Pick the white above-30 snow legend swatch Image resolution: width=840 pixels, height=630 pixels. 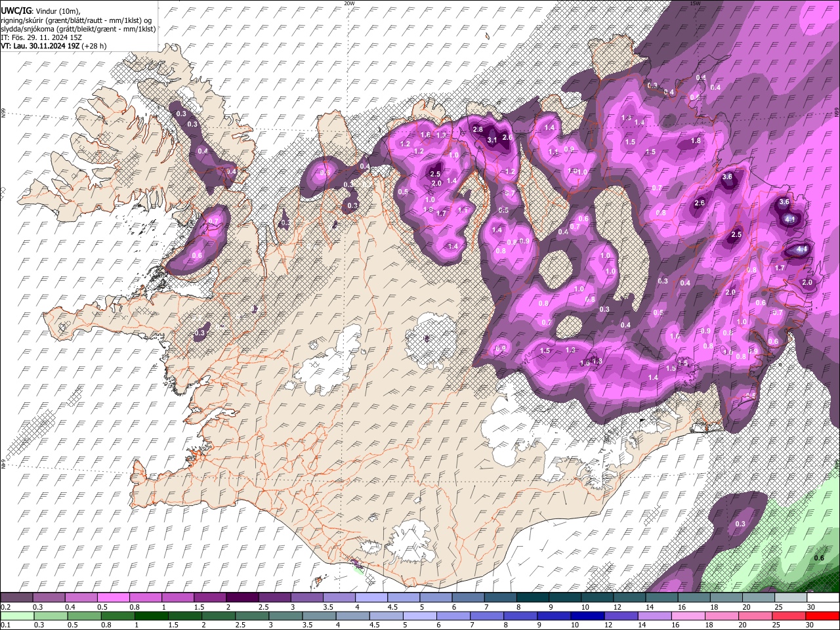[823, 598]
